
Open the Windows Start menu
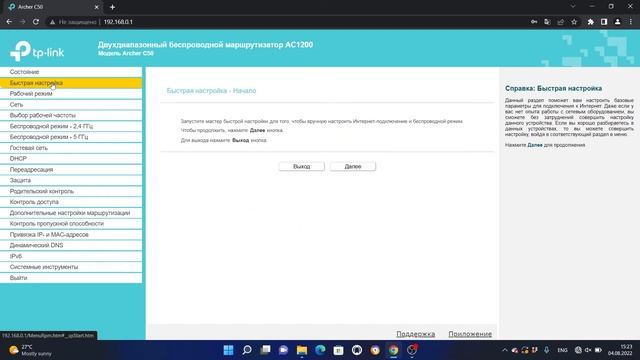point(229,350)
